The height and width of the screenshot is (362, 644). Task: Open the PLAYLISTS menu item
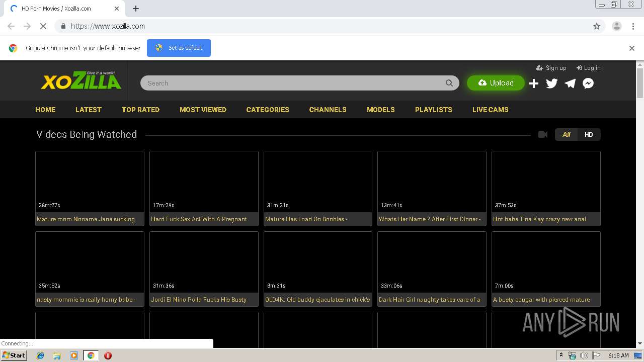click(434, 110)
